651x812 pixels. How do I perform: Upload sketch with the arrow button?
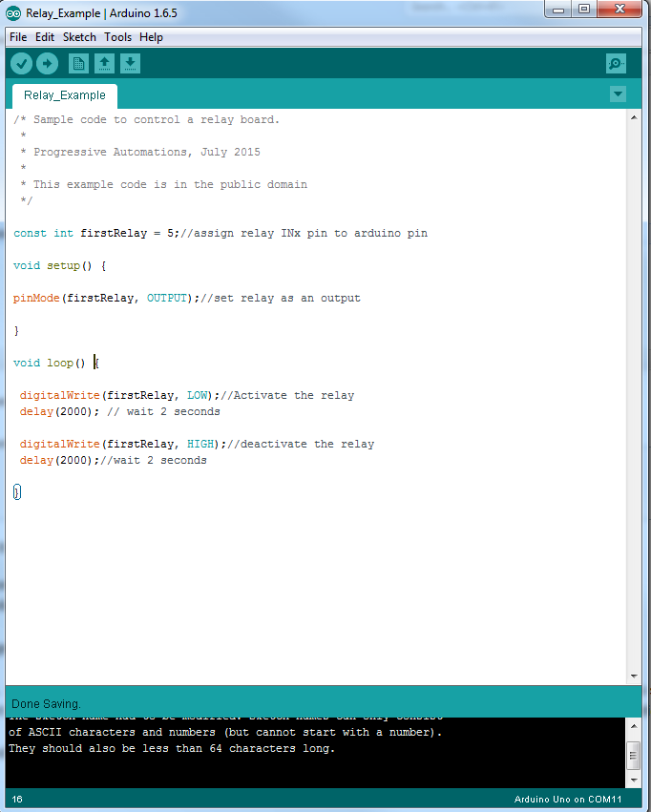(x=47, y=64)
